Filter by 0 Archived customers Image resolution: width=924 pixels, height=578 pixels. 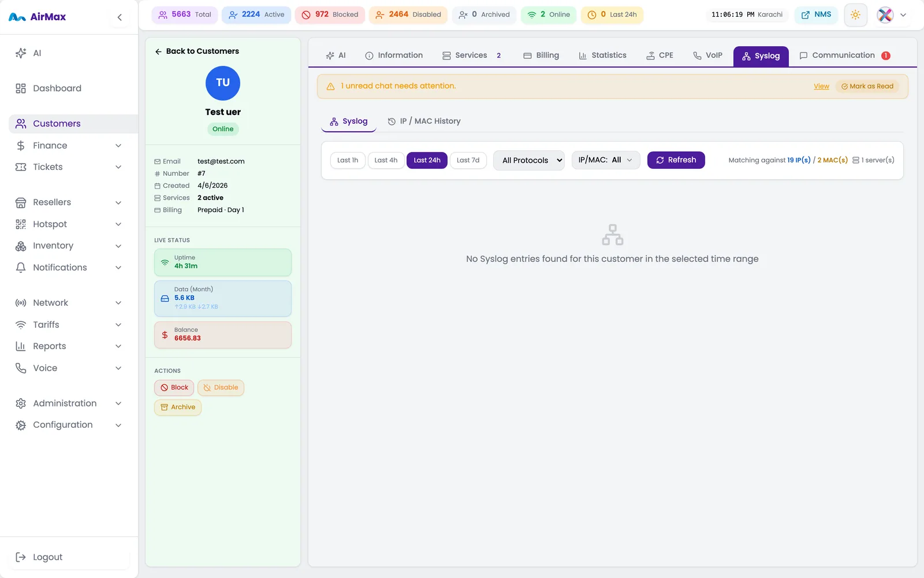(x=484, y=14)
